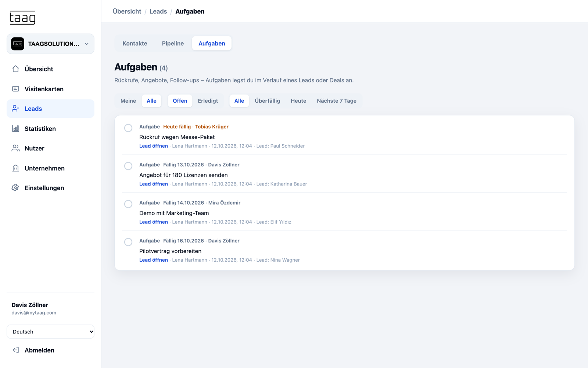The image size is (588, 368).
Task: Click task title 'Pilotvertrag vorbereiten'
Action: click(171, 251)
